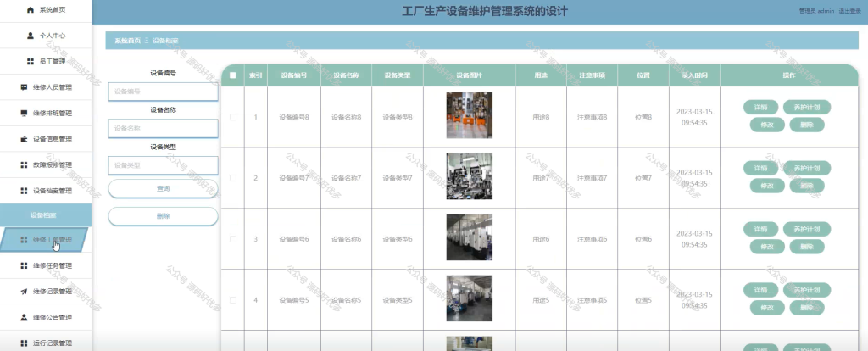
Task: Open the equipment image thumbnail for 设备名称7
Action: pyautogui.click(x=470, y=176)
